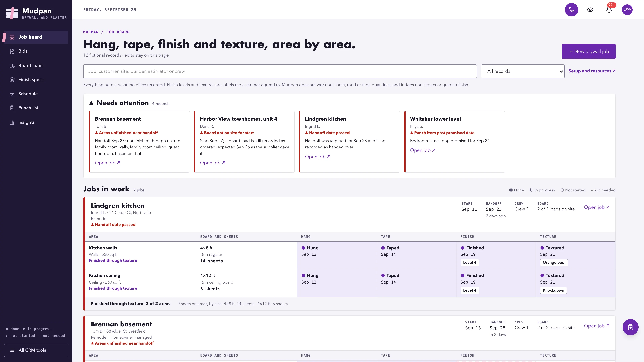Click the Done legend dot icon
This screenshot has width=644, height=362.
511,190
